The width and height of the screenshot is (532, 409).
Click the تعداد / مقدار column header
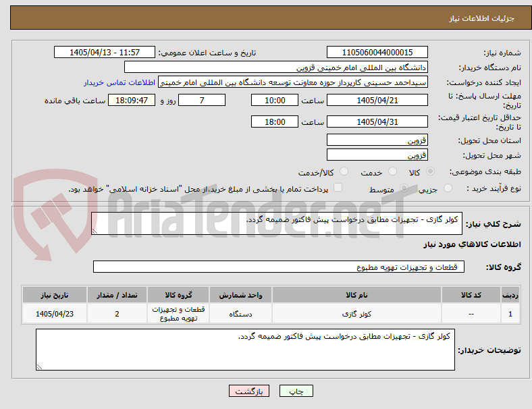pyautogui.click(x=117, y=295)
